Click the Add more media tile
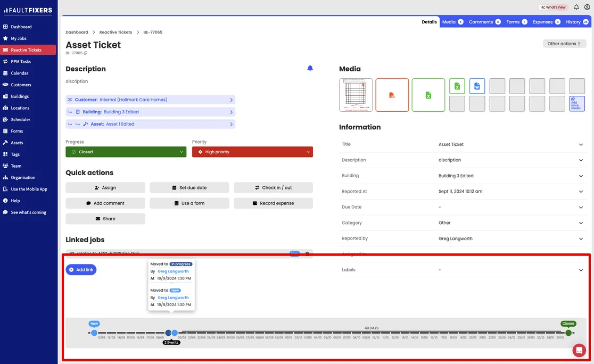Screen dimensions: 594x364 point(577,103)
